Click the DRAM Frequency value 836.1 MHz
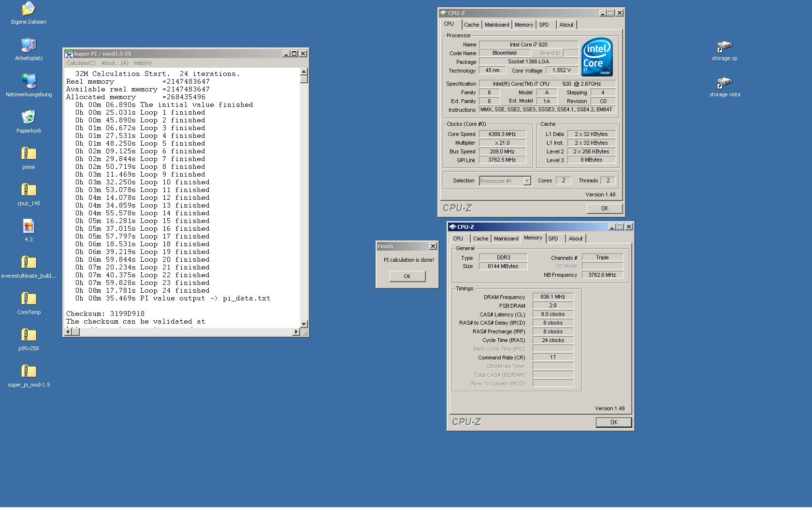This screenshot has width=812, height=508. (x=553, y=297)
